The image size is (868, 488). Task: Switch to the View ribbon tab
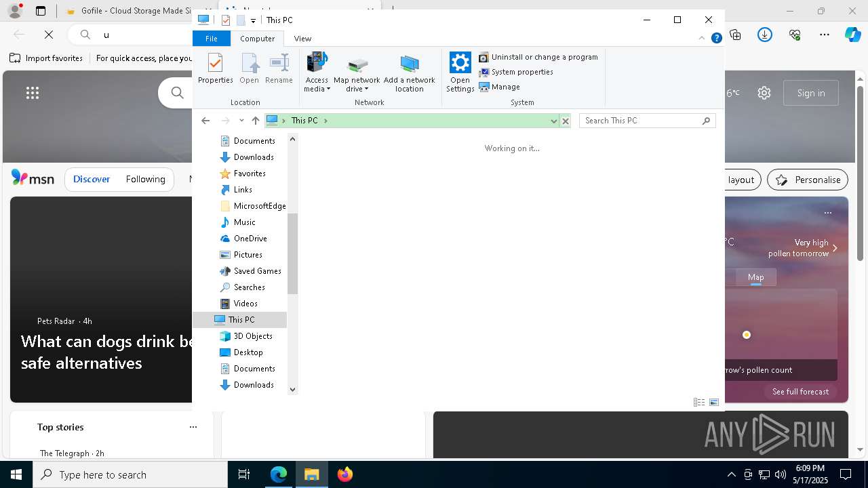click(302, 39)
